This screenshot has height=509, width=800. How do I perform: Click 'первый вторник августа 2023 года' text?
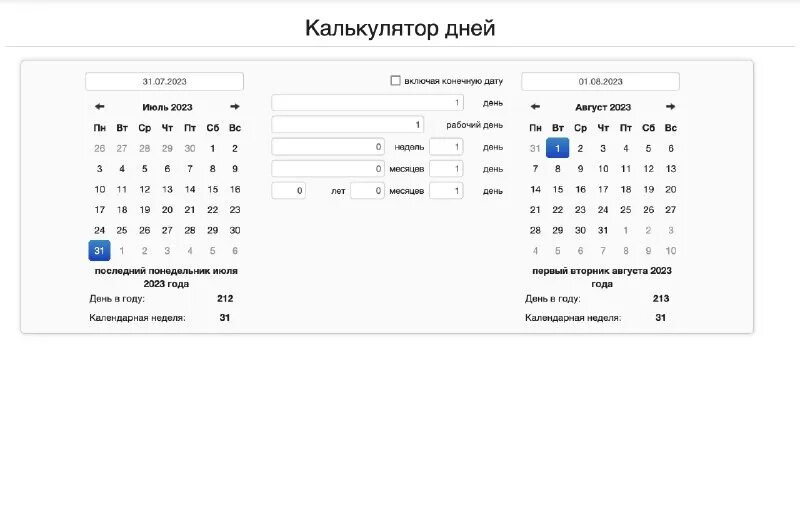(x=602, y=277)
